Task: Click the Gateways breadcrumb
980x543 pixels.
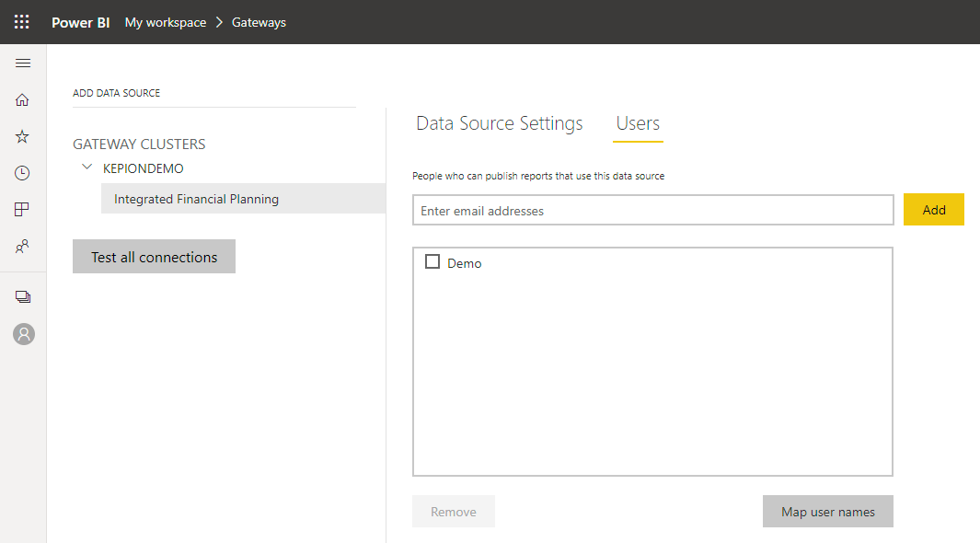Action: [259, 22]
